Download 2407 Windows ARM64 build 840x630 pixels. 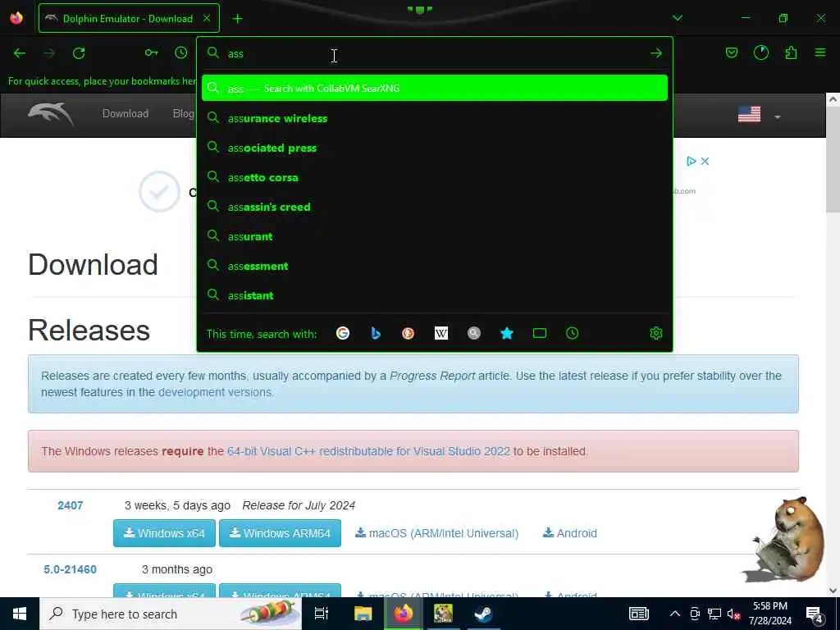[281, 533]
